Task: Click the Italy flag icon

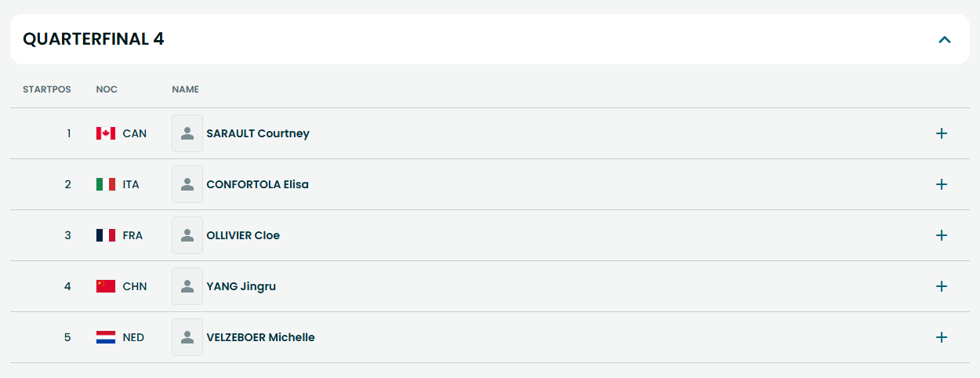Action: (106, 184)
